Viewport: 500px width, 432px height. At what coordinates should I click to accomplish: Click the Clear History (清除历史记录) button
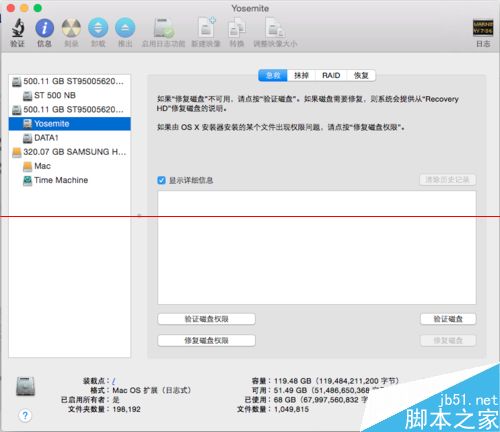click(447, 180)
